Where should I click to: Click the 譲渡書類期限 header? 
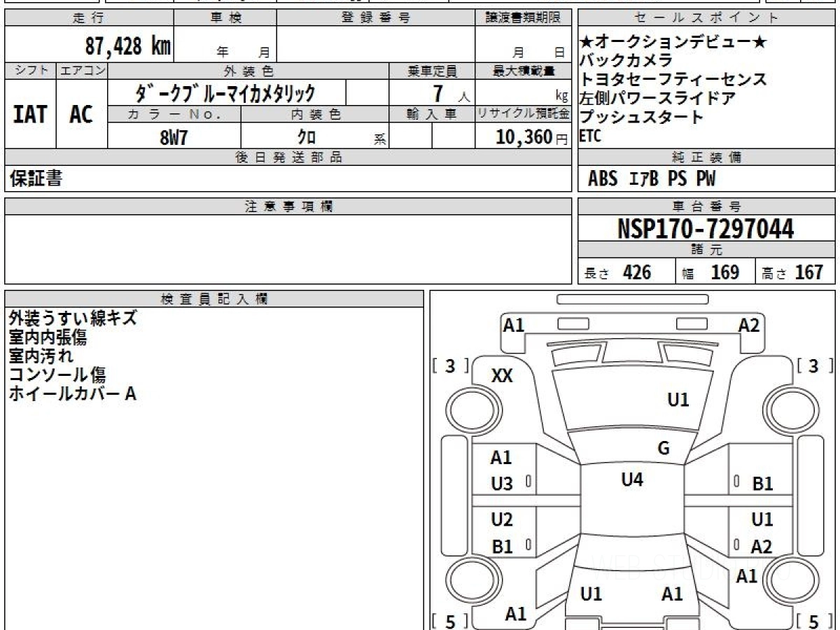[523, 17]
